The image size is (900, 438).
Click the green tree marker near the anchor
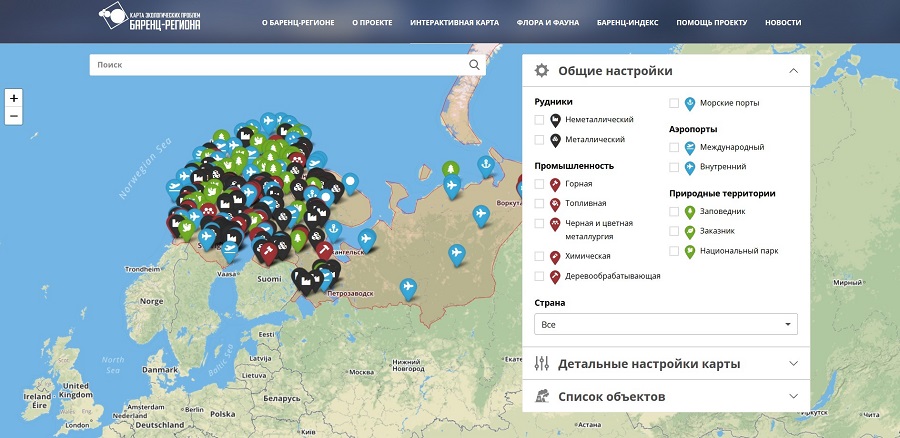click(451, 170)
